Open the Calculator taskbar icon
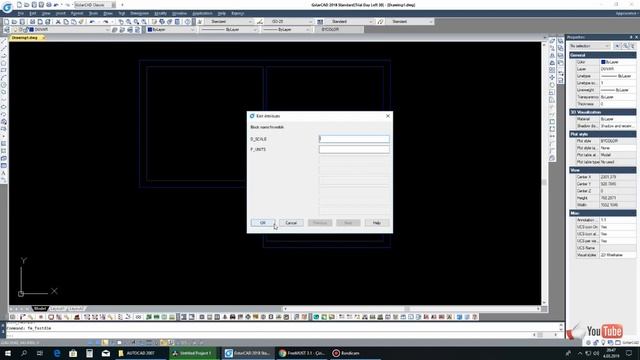The height and width of the screenshot is (360, 640). pyautogui.click(x=89, y=353)
